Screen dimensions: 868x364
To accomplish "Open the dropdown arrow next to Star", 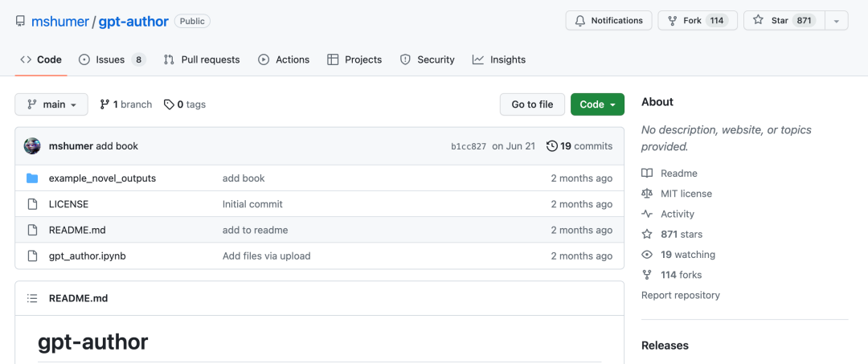I will [837, 20].
